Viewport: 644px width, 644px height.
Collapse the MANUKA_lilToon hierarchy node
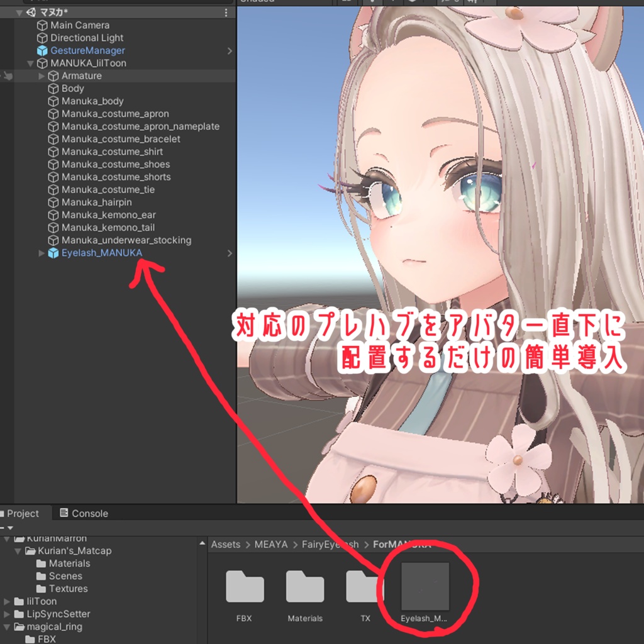[30, 64]
